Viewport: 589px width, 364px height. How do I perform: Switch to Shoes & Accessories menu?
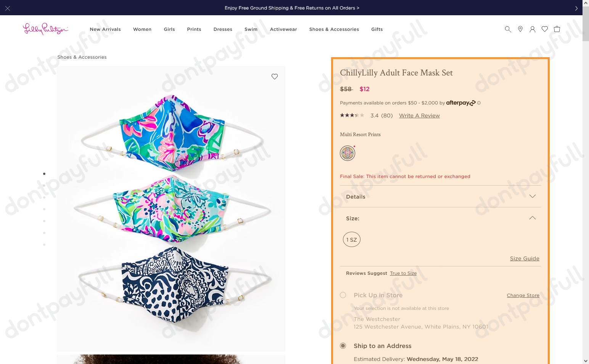coord(334,29)
